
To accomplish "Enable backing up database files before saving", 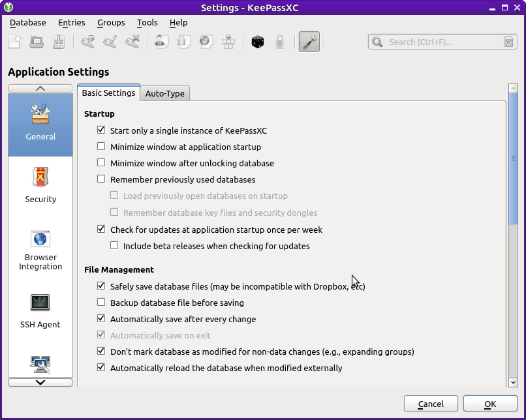I will click(x=101, y=302).
